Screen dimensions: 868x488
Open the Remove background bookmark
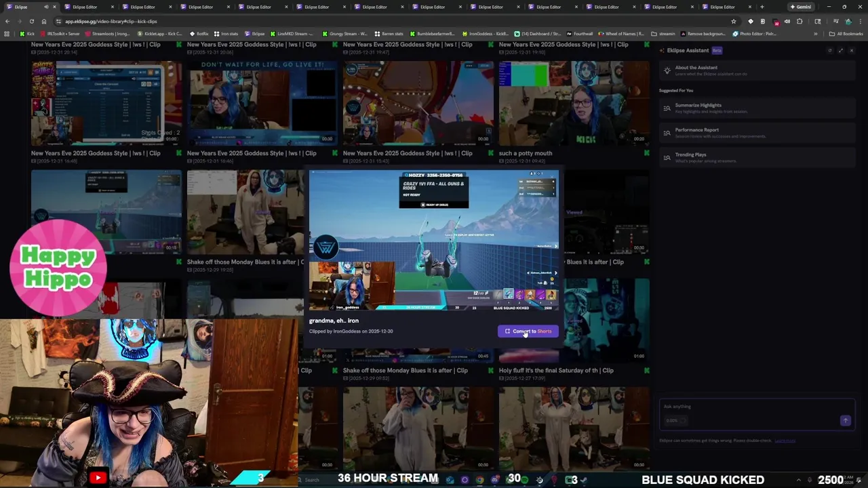pos(703,33)
